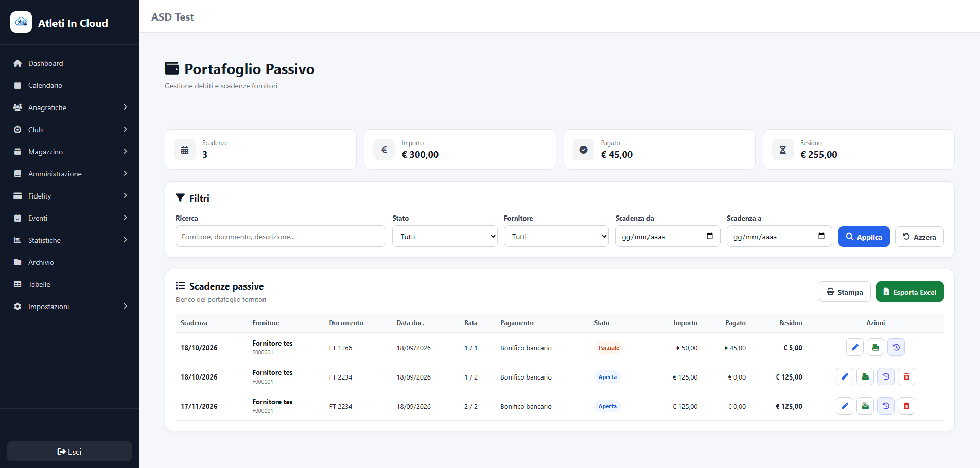980x468 pixels.
Task: Click the Archivio folder icon
Action: (17, 262)
